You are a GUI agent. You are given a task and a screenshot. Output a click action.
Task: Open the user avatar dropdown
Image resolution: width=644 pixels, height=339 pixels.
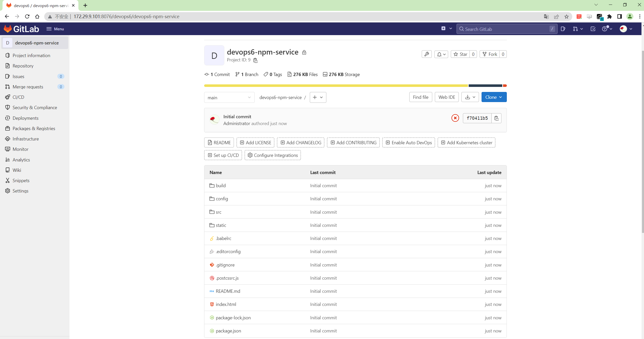click(x=626, y=29)
